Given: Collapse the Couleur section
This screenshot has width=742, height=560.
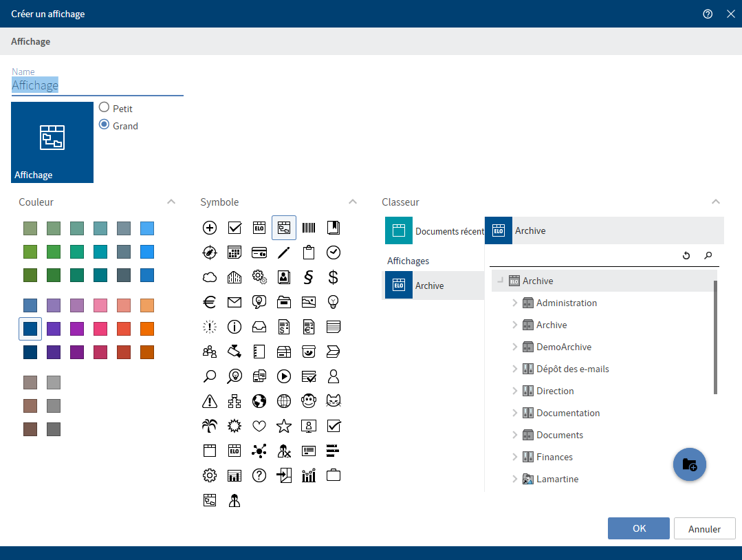Looking at the screenshot, I should point(171,202).
